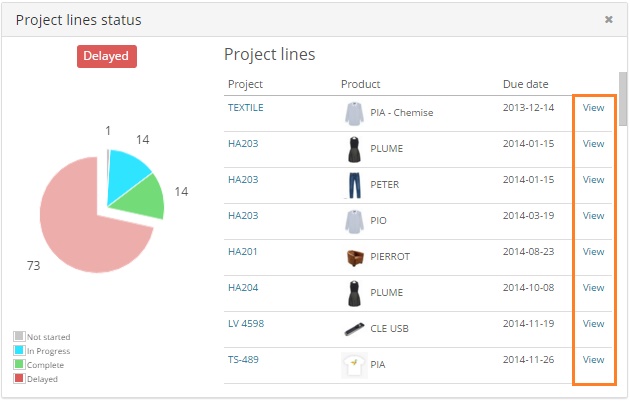Click the PIO shirt product icon

(x=353, y=221)
